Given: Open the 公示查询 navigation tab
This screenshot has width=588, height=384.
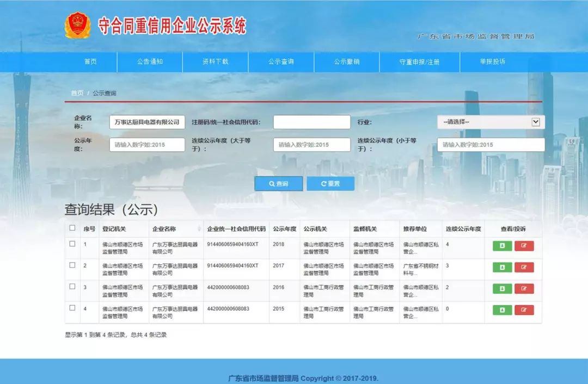Looking at the screenshot, I should pyautogui.click(x=281, y=62).
